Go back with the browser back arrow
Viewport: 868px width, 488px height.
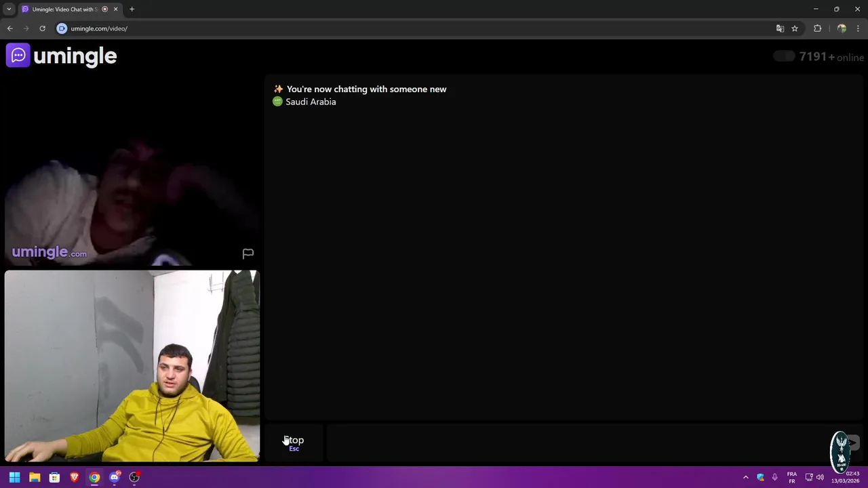coord(9,28)
